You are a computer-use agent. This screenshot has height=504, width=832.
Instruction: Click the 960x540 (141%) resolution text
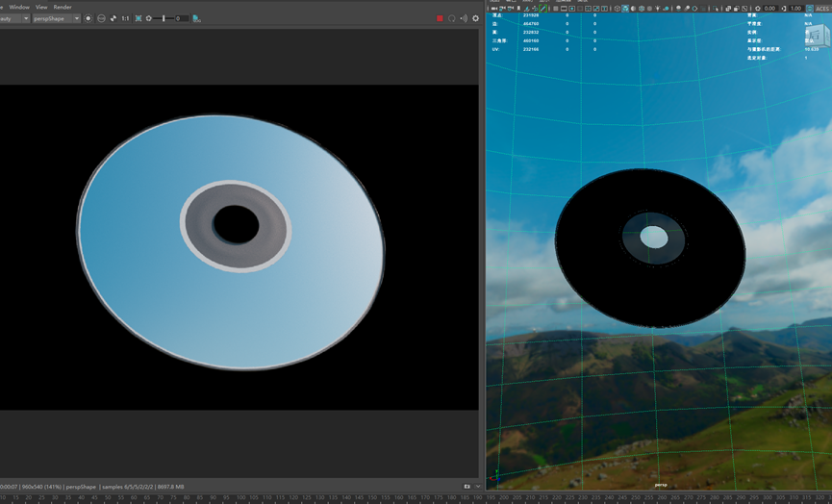click(x=42, y=487)
